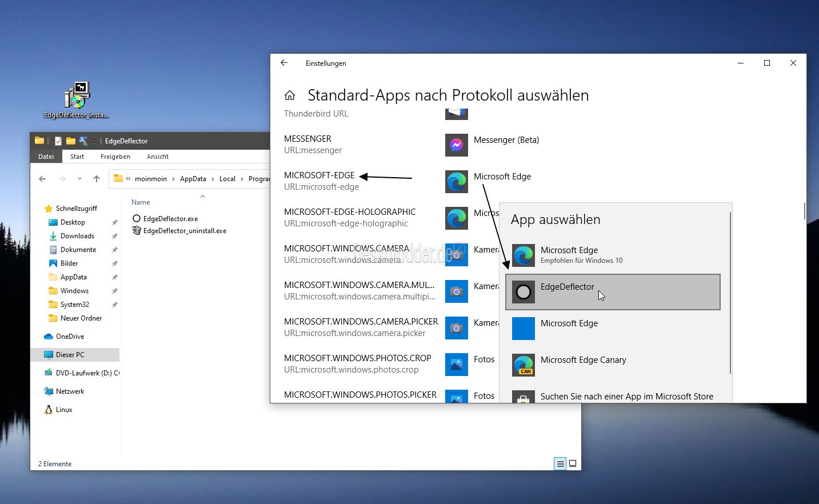Go to Settings home via house icon
819x504 pixels.
[290, 95]
